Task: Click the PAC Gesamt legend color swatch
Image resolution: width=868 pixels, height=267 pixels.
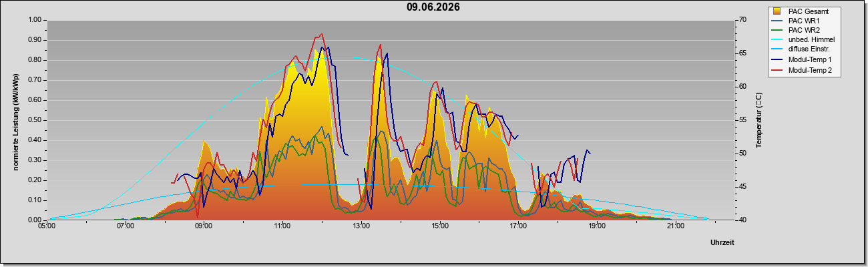Action: (x=777, y=11)
